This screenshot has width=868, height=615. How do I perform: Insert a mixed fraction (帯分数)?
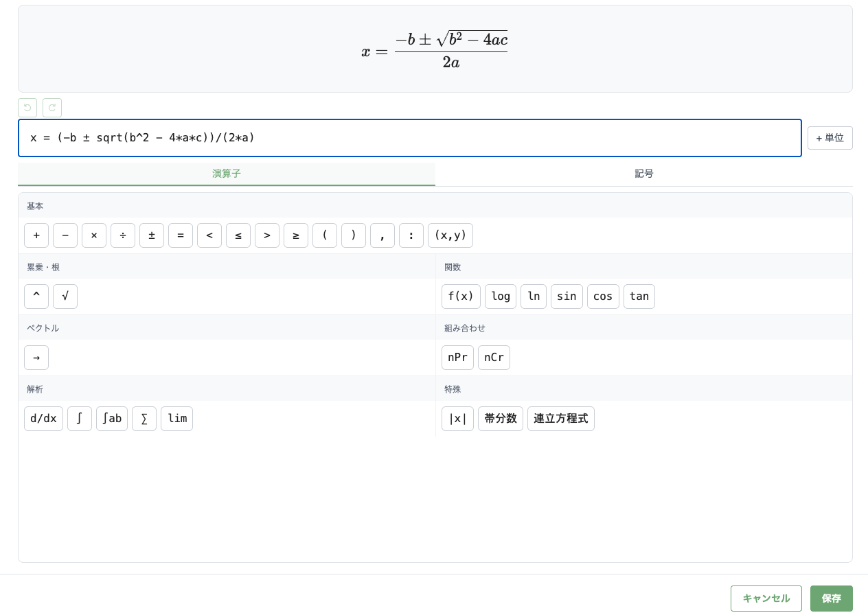(x=501, y=419)
